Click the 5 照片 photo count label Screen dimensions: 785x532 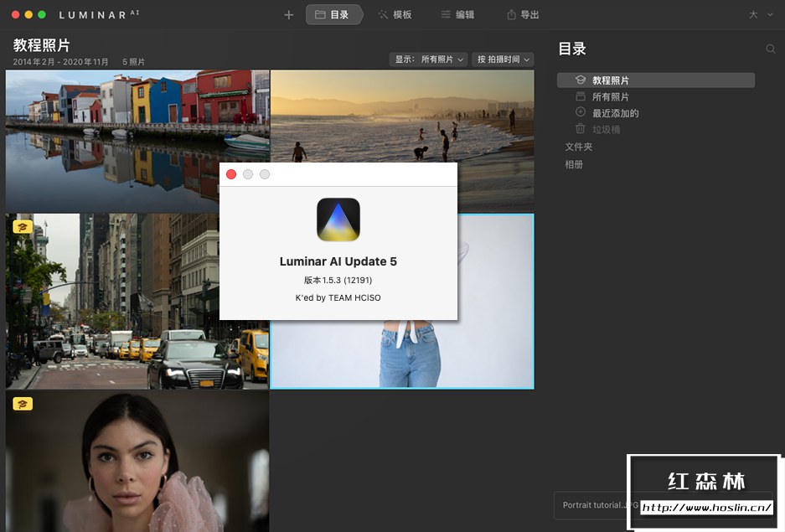134,62
